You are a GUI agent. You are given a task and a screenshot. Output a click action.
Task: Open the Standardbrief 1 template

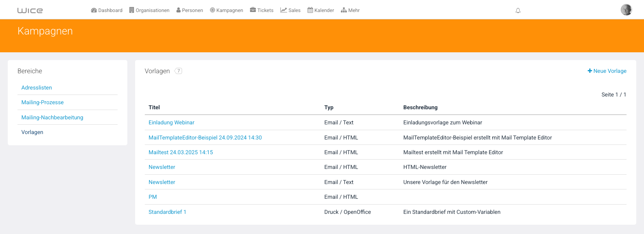(167, 212)
